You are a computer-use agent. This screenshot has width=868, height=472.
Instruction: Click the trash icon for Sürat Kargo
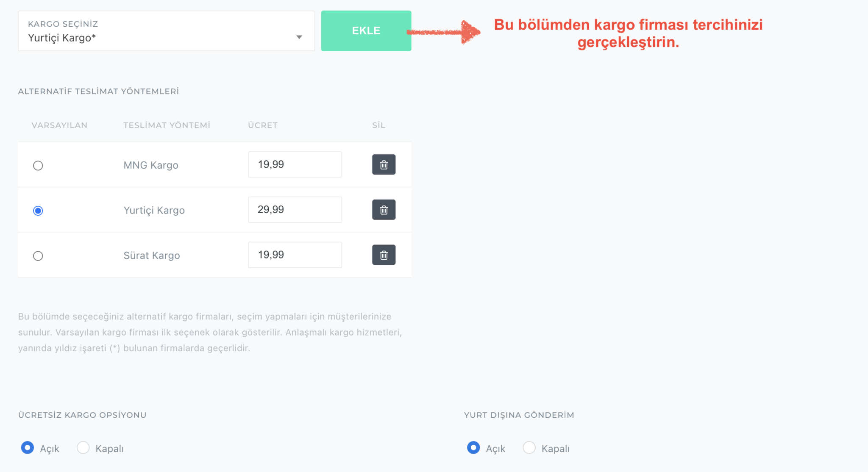tap(384, 255)
